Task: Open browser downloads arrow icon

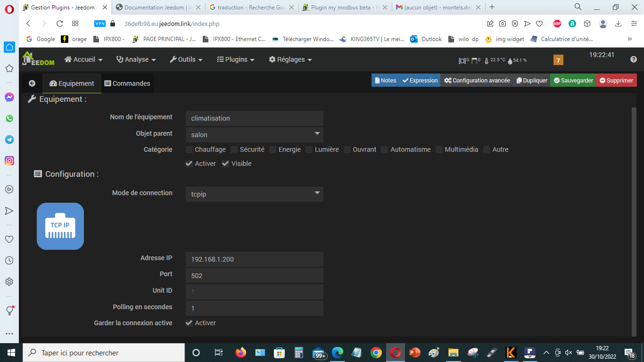Action: 619,24
